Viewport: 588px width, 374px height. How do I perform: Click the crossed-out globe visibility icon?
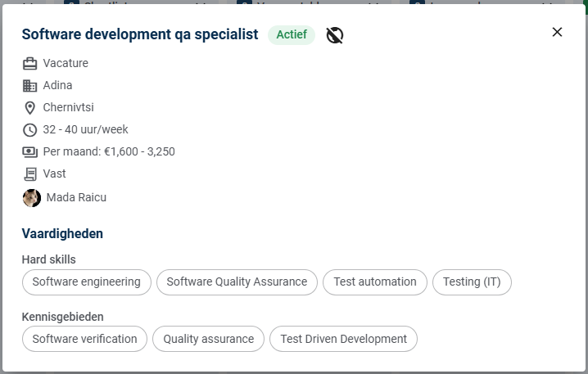click(334, 34)
